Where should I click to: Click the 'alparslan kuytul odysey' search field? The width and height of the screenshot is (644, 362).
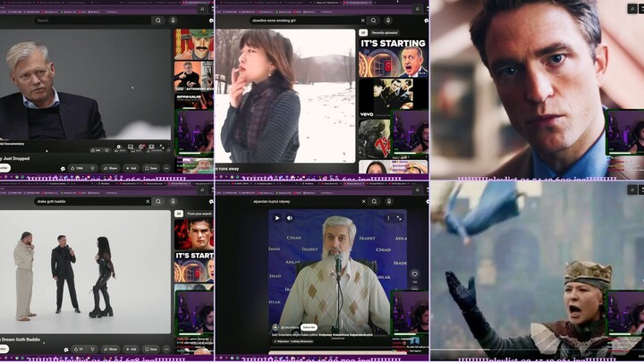pyautogui.click(x=304, y=201)
